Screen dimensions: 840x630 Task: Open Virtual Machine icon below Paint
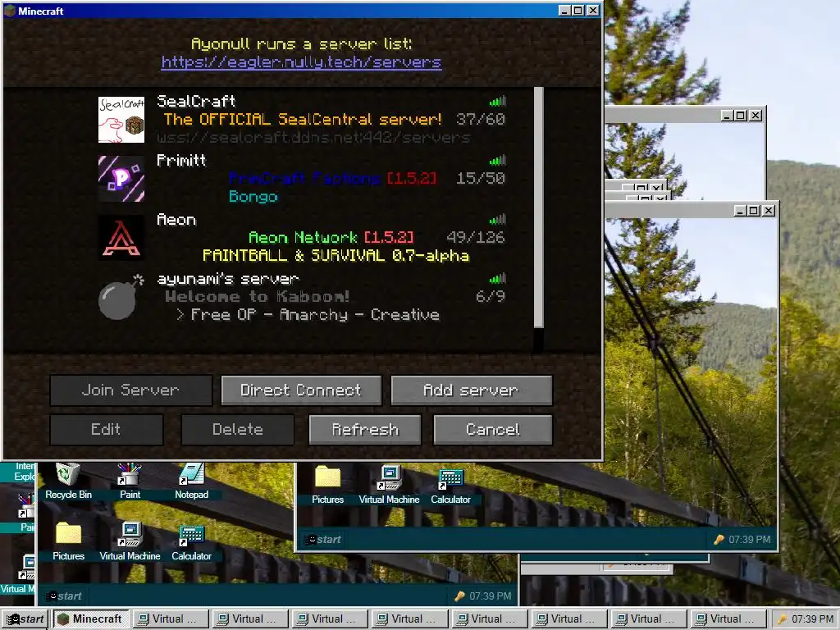coord(130,541)
